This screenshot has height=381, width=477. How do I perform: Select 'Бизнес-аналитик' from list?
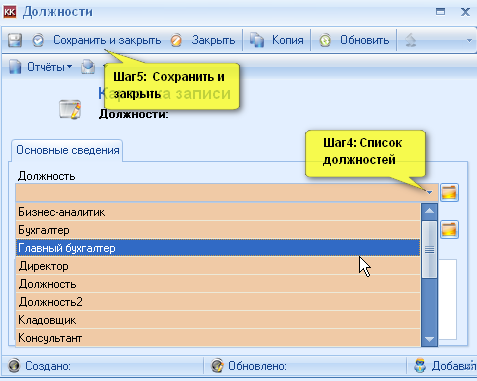point(218,212)
